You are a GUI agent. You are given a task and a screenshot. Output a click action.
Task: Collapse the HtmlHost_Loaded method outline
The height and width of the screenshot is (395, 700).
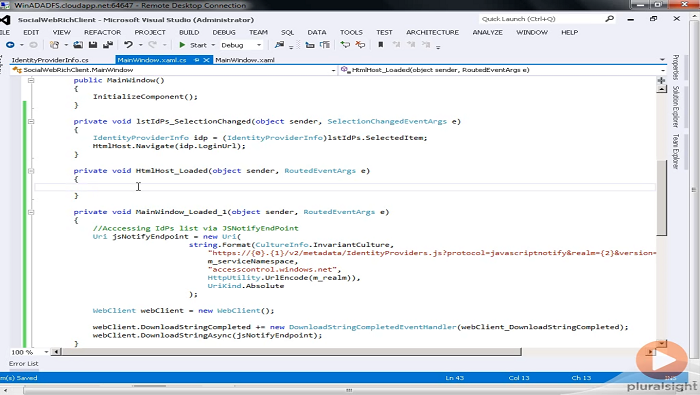pyautogui.click(x=31, y=171)
